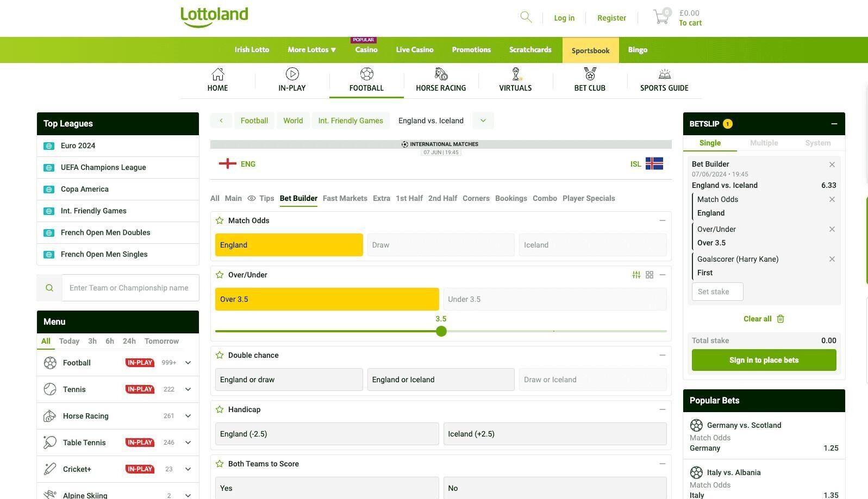The image size is (868, 499).
Task: Expand the Football menu row
Action: [x=188, y=363]
